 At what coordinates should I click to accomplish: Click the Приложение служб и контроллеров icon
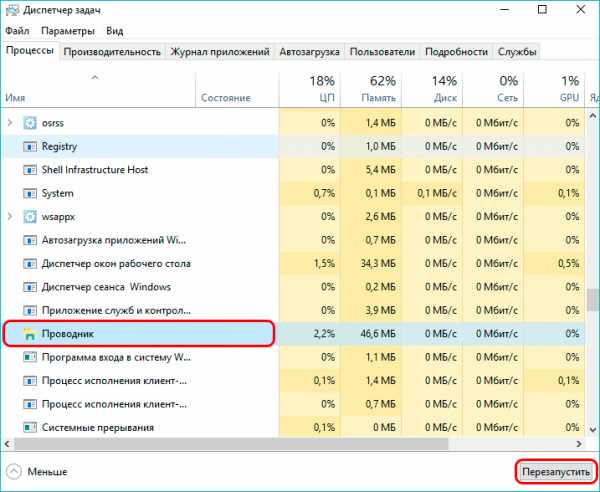pyautogui.click(x=30, y=310)
